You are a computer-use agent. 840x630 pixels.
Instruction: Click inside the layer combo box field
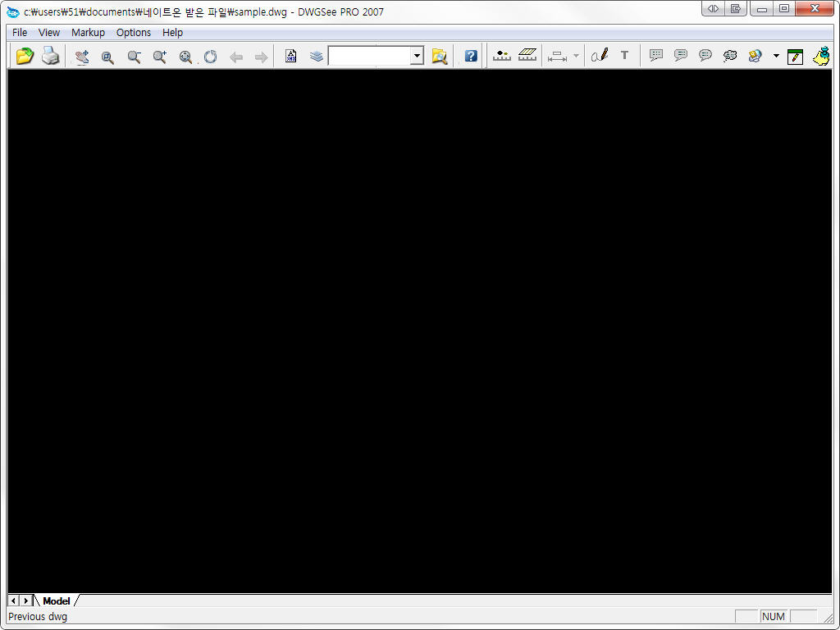(x=370, y=56)
